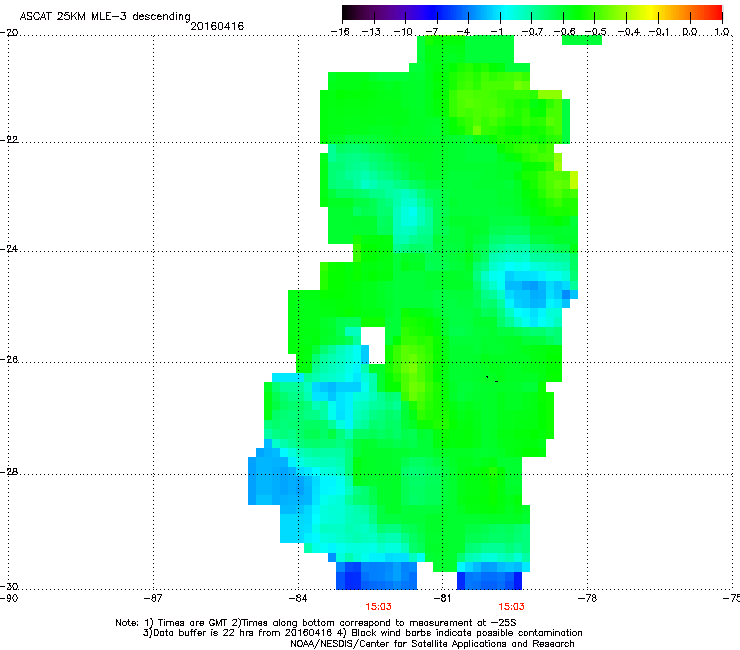Click longitude axis label -87
The height and width of the screenshot is (650, 740).
153,598
